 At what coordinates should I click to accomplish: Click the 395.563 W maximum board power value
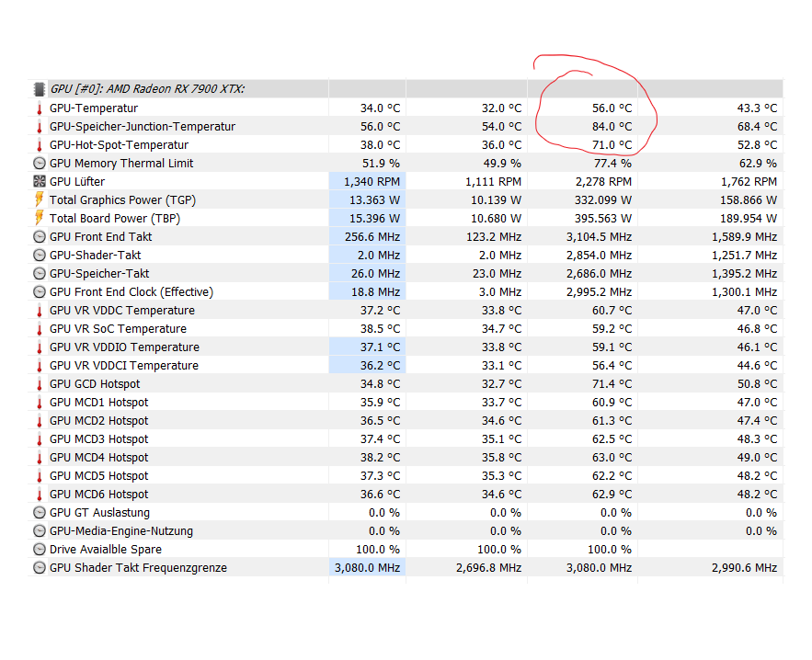click(x=602, y=219)
